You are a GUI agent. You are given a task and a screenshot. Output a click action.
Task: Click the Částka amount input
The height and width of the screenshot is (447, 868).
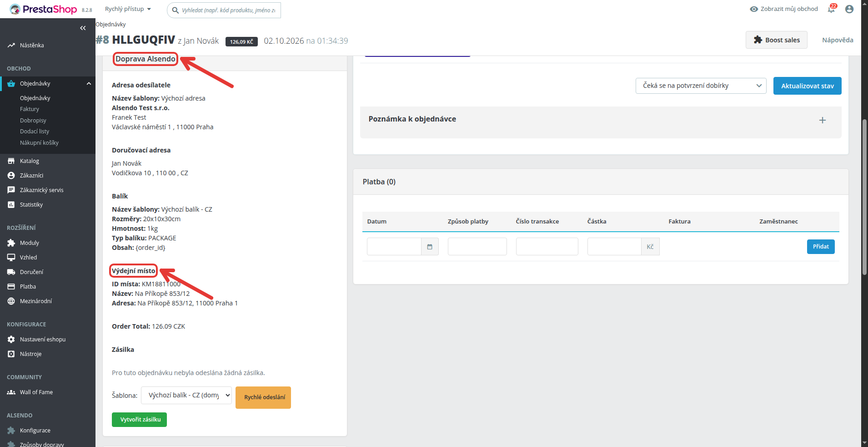[614, 247]
